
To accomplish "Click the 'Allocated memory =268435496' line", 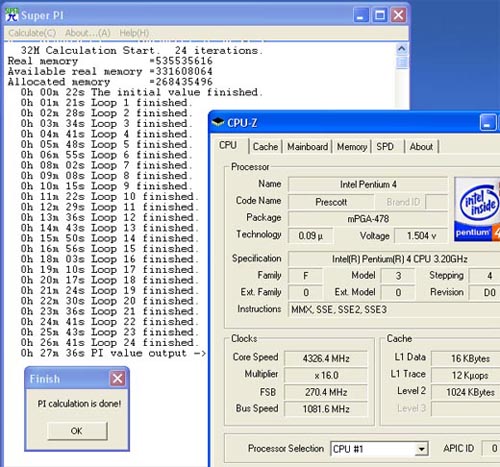I will (x=110, y=82).
